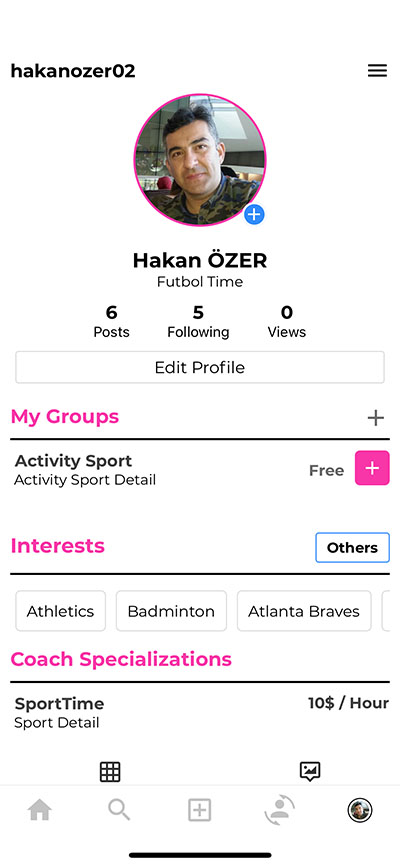Screen dimensions: 400x866
Task: Open the Activity Sport group details
Action: [x=85, y=469]
